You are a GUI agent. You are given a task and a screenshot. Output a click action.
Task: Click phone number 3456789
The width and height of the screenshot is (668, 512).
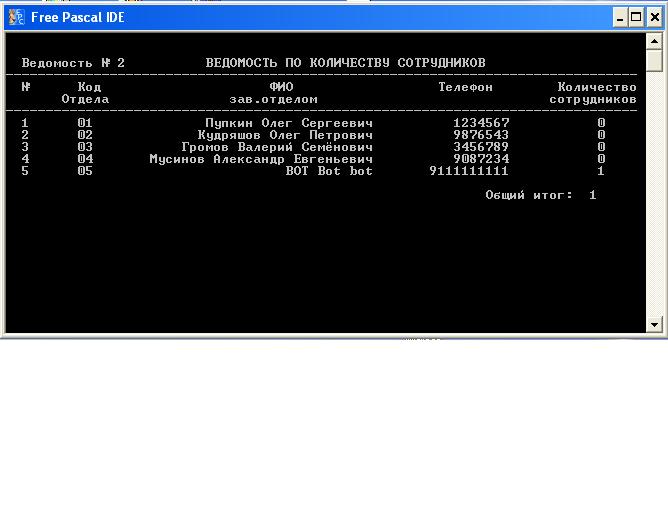(480, 147)
